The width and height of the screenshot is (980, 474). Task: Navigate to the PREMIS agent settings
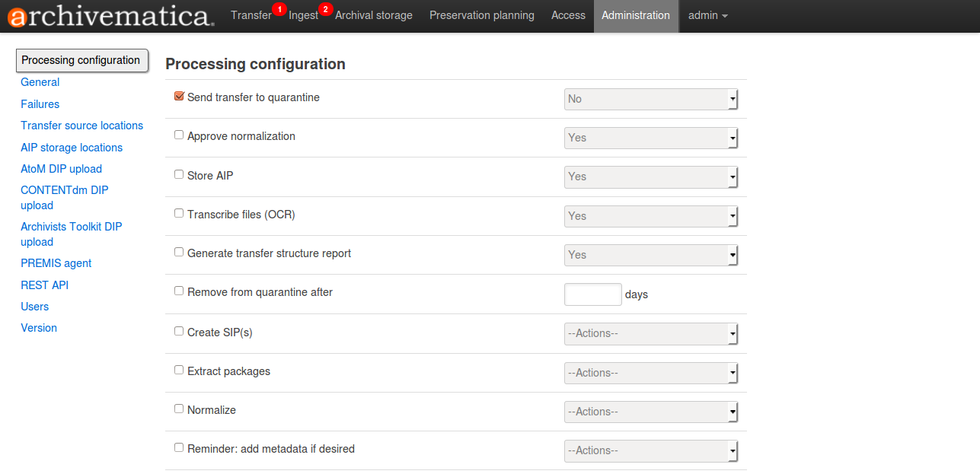56,263
